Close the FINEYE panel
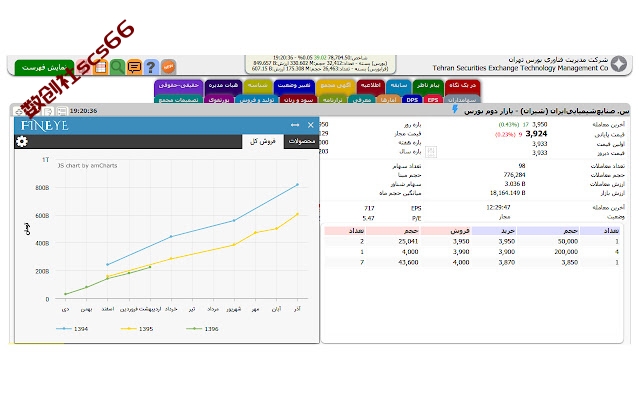The height and width of the screenshot is (400, 640). [x=311, y=125]
